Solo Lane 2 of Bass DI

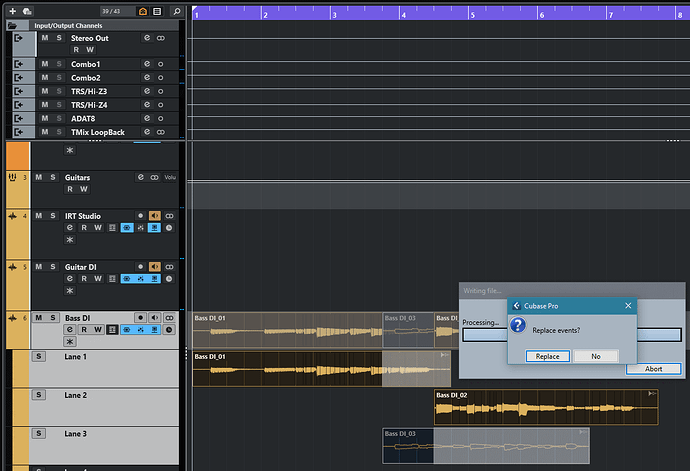[39, 395]
